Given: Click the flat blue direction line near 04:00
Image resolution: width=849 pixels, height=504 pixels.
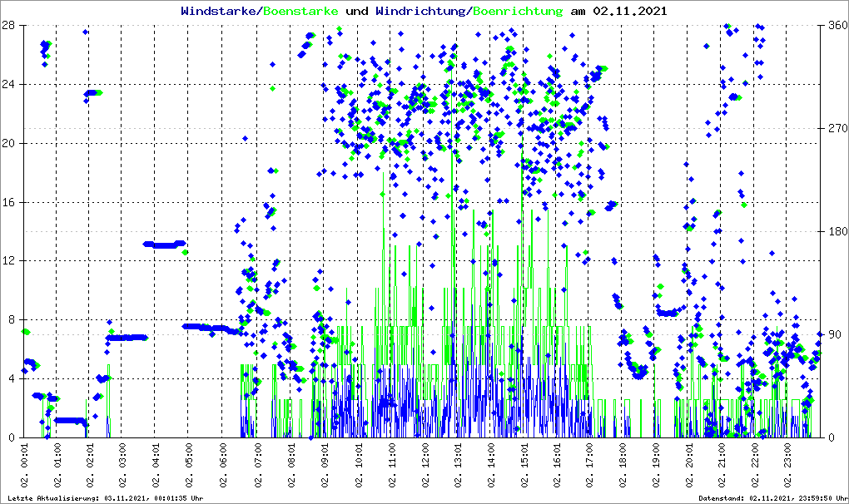Looking at the screenshot, I should pos(163,245).
